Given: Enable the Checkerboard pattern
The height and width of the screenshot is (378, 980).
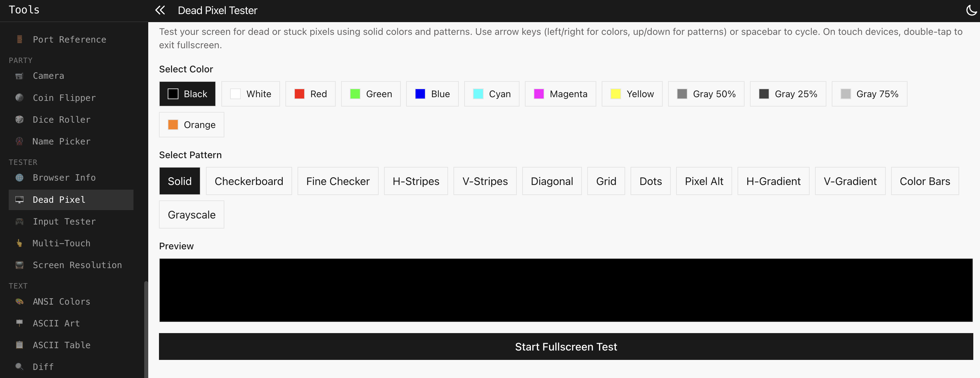Looking at the screenshot, I should 249,181.
